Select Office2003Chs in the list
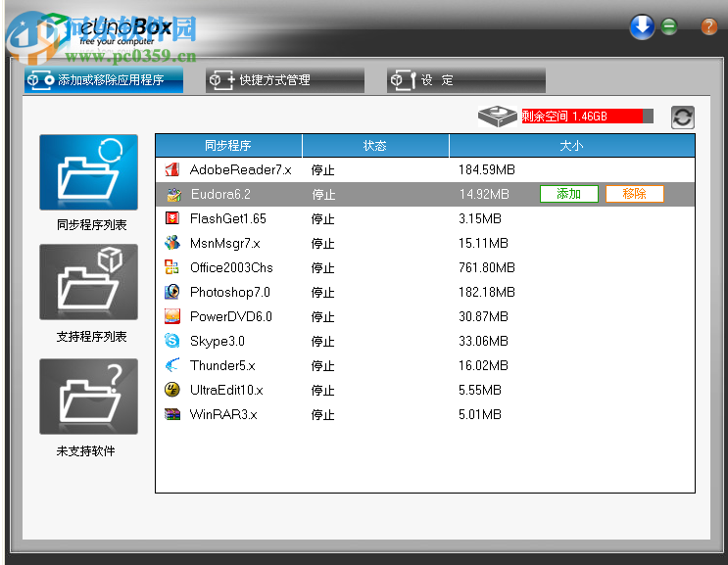The height and width of the screenshot is (565, 728). (425, 267)
